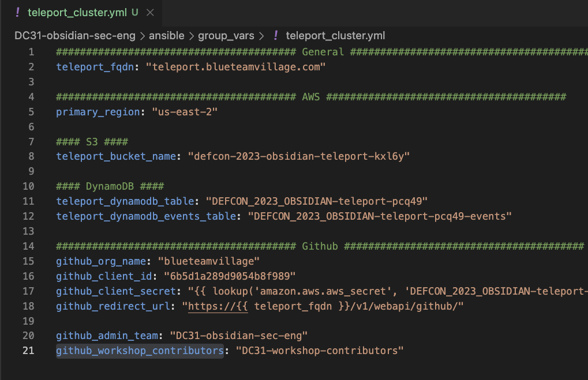Viewport: 588px width, 380px height.
Task: Open DC31-obsidian-sec-eng breadcrumb folder
Action: [74, 36]
